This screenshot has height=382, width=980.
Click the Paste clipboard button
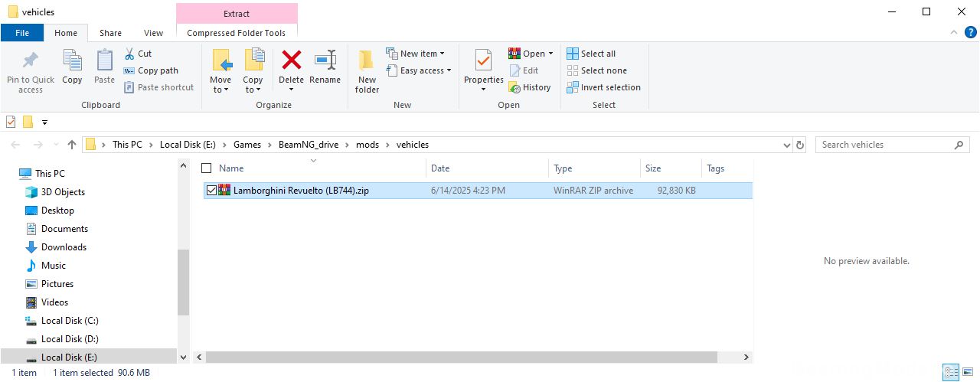[x=104, y=67]
